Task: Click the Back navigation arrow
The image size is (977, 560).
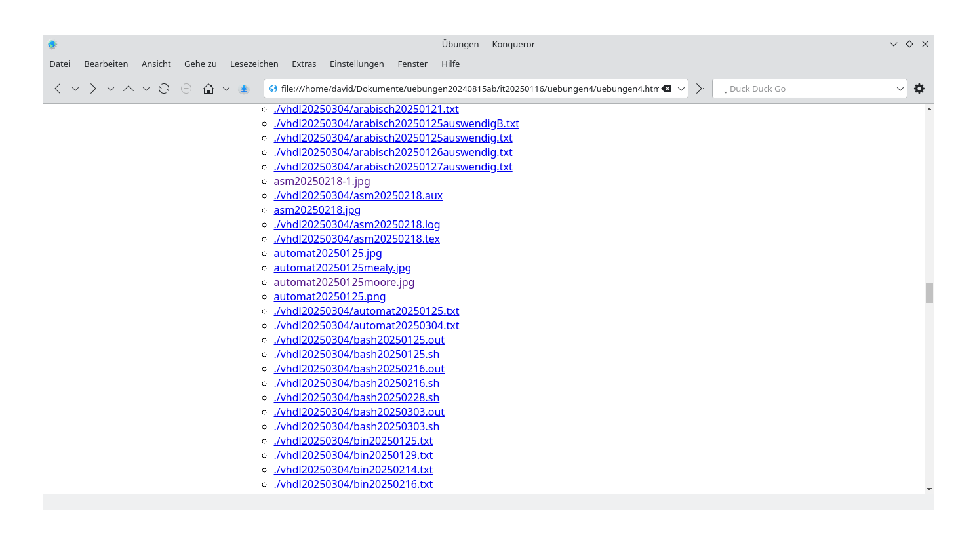Action: click(x=58, y=89)
